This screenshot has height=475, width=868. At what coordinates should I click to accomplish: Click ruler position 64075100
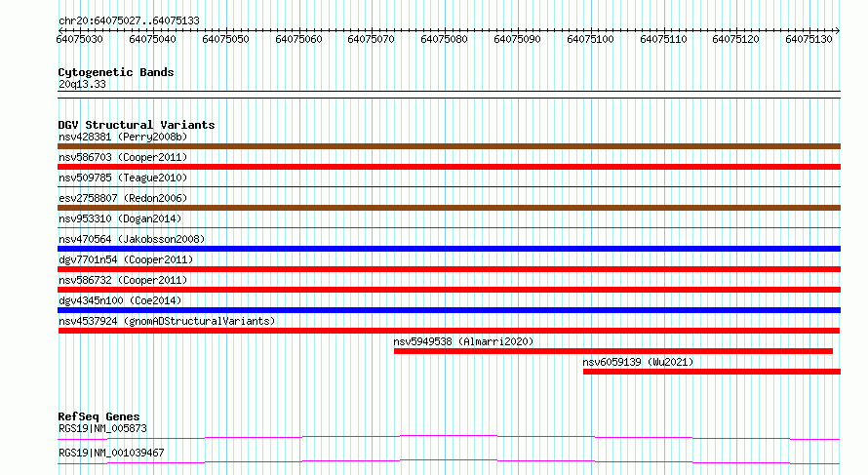(590, 39)
